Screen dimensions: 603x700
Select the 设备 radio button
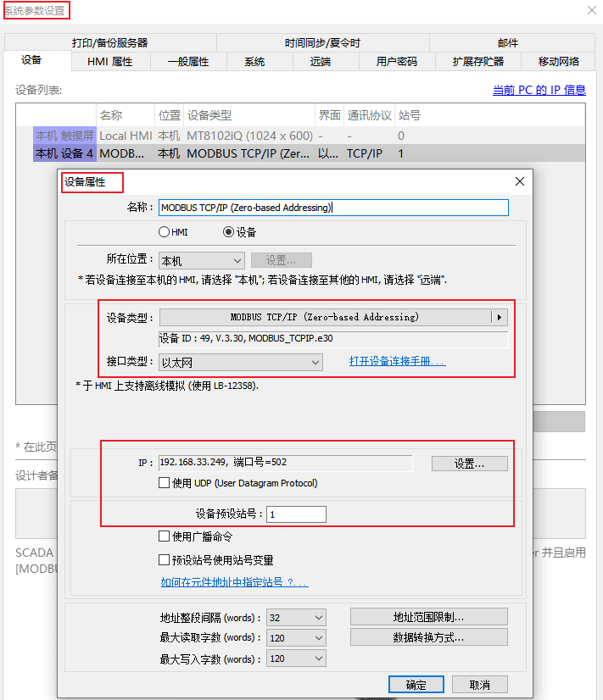(x=228, y=232)
